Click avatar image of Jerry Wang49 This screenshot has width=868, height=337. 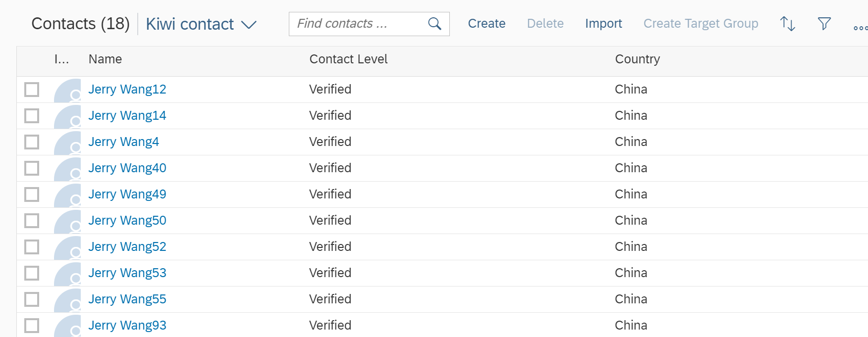[67, 195]
